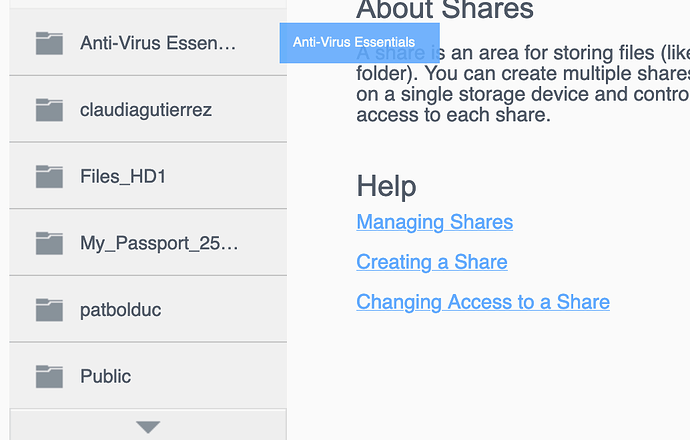Open Changing Access to a Share link
The width and height of the screenshot is (690, 440).
click(482, 302)
